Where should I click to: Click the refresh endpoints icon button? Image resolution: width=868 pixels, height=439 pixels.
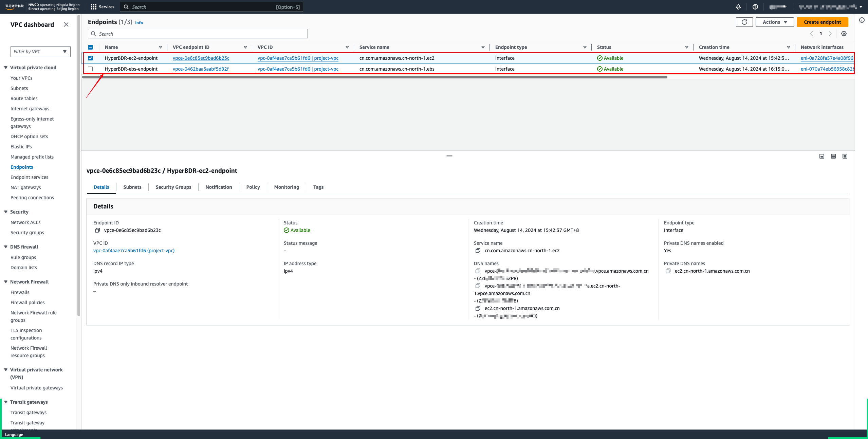(744, 22)
